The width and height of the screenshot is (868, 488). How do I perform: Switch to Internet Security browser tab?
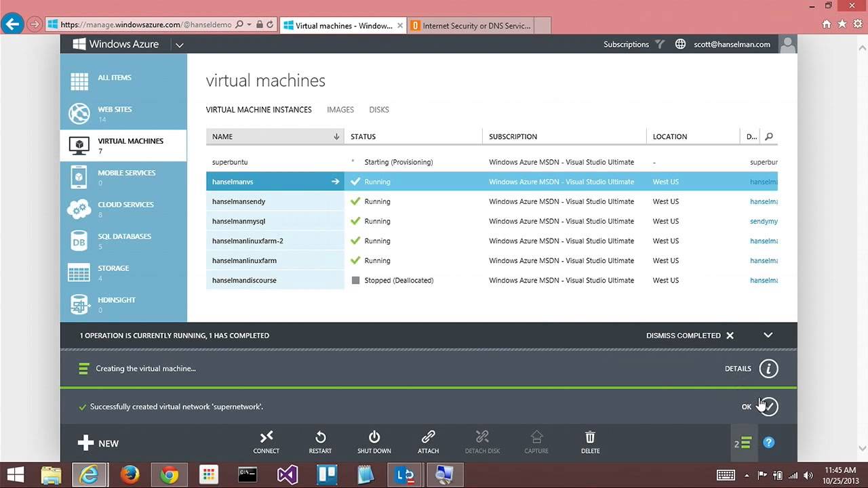pyautogui.click(x=471, y=26)
